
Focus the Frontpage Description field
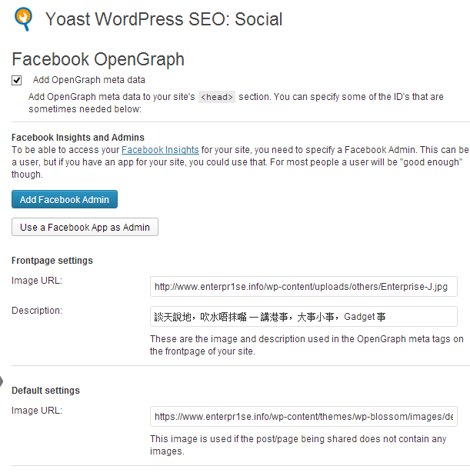click(304, 316)
